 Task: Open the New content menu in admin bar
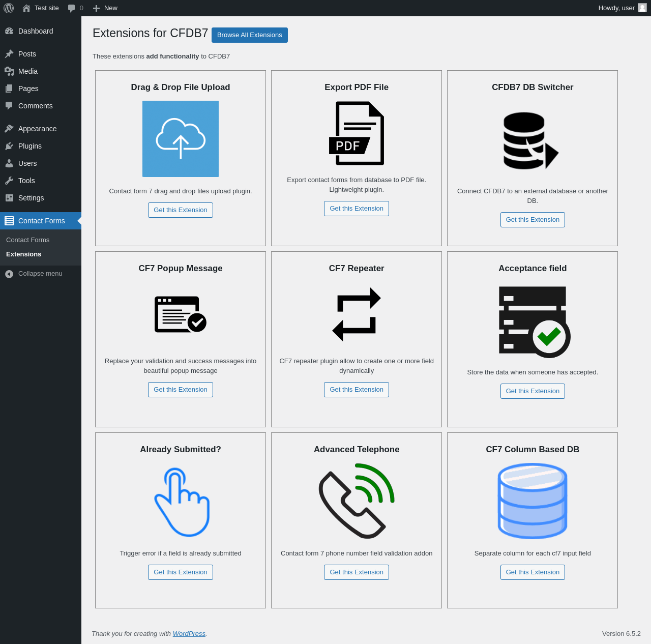tap(105, 8)
